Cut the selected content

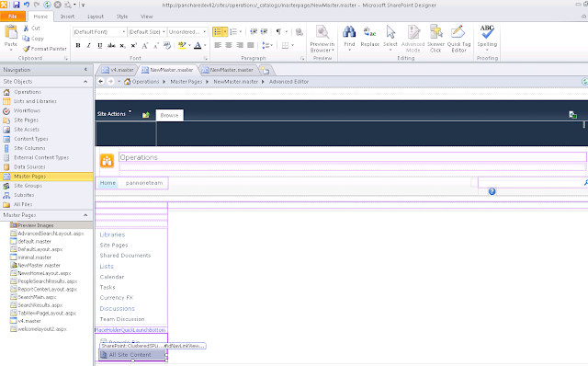31,29
